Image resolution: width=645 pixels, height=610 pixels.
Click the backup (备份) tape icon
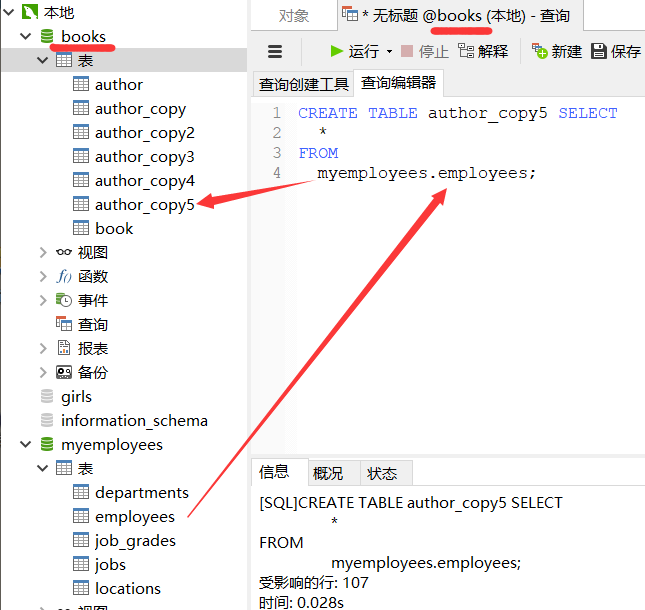(64, 372)
